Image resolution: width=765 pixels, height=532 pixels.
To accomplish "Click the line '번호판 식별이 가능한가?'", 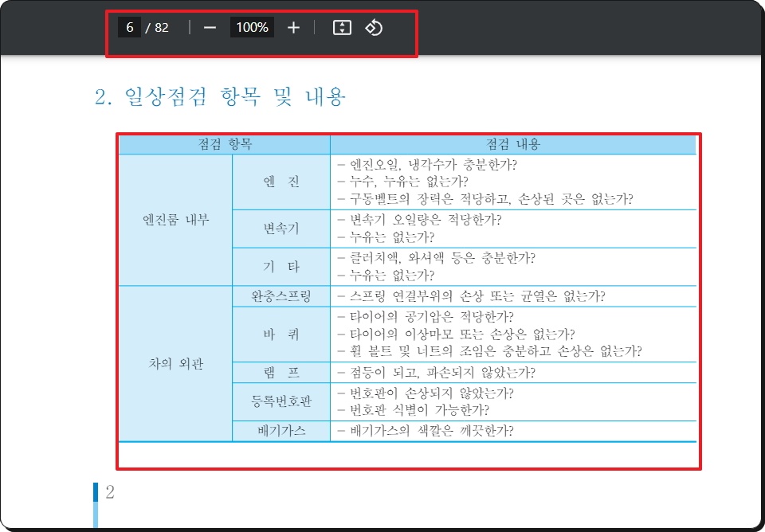I will 414,410.
